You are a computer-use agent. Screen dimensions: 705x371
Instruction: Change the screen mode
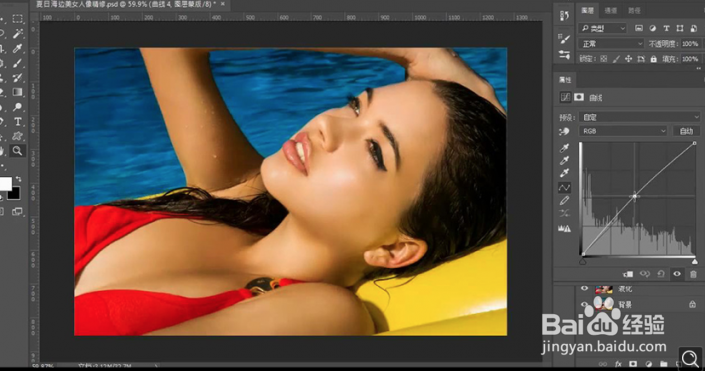18,211
